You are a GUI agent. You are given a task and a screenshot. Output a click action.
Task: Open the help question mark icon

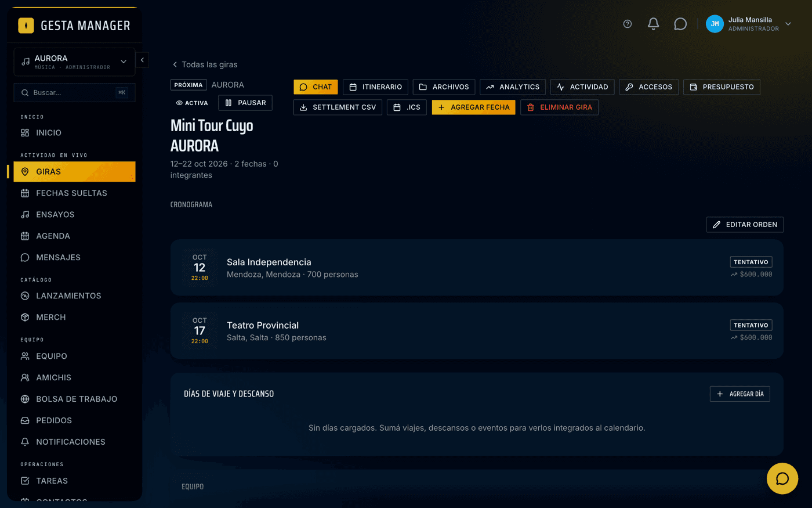click(627, 24)
